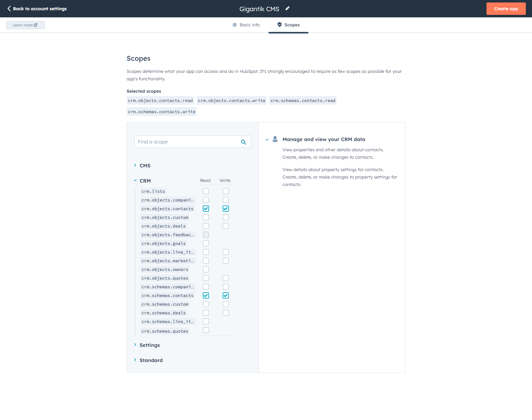The height and width of the screenshot is (420, 532).
Task: Click the pencil icon to rename Gigantik CMS
Action: tap(287, 8)
